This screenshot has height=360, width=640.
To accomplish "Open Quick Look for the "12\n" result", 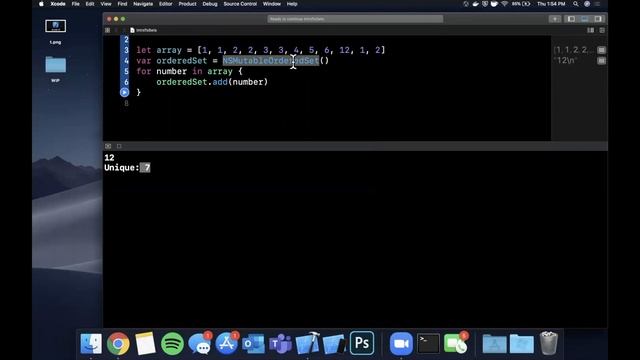I will (601, 61).
